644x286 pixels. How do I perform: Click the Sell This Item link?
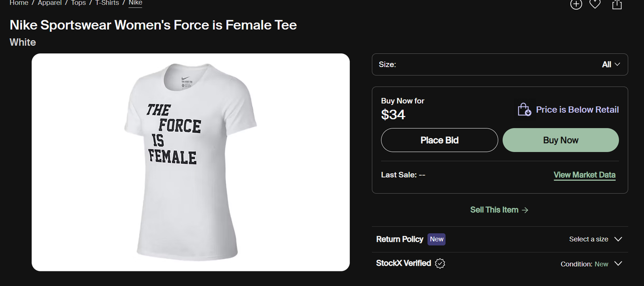[494, 210]
